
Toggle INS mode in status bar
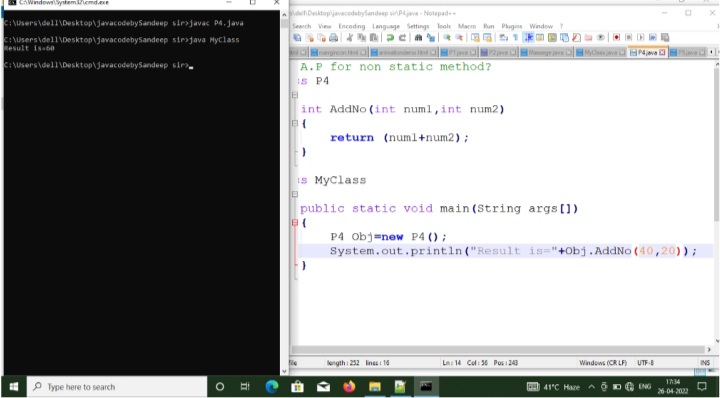tap(705, 363)
